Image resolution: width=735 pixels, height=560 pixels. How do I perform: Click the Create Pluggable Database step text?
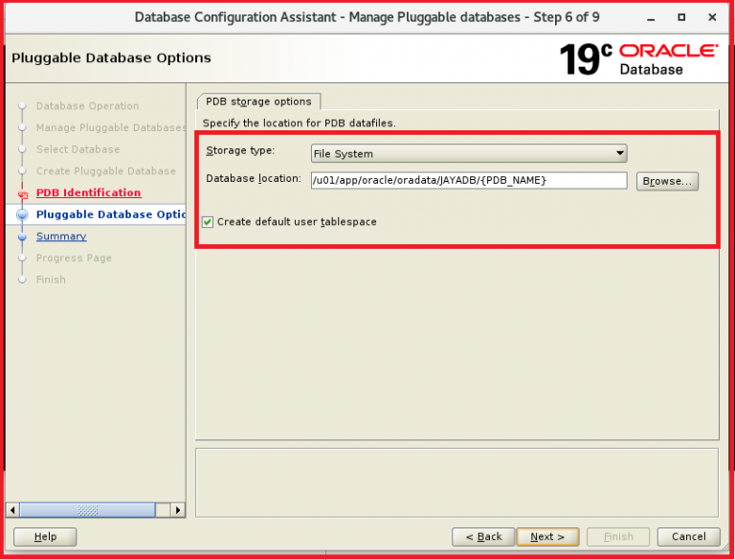tap(106, 171)
